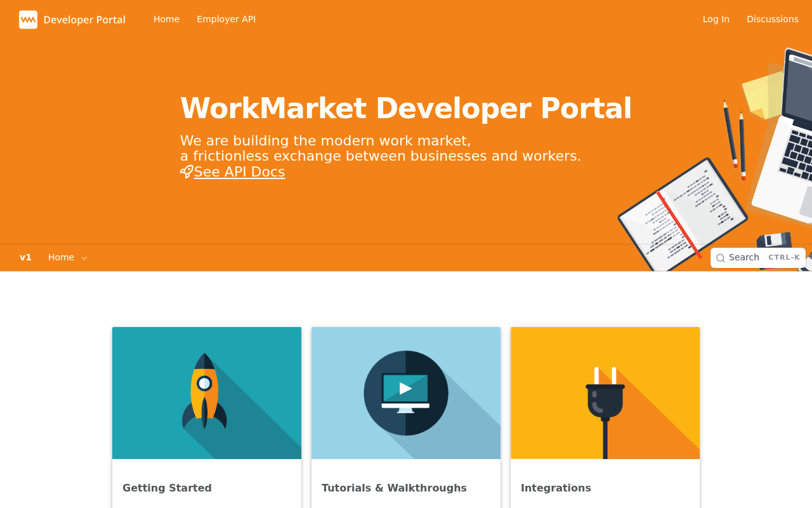Screen dimensions: 812x508
Task: Focus the Search input field
Action: click(x=758, y=258)
